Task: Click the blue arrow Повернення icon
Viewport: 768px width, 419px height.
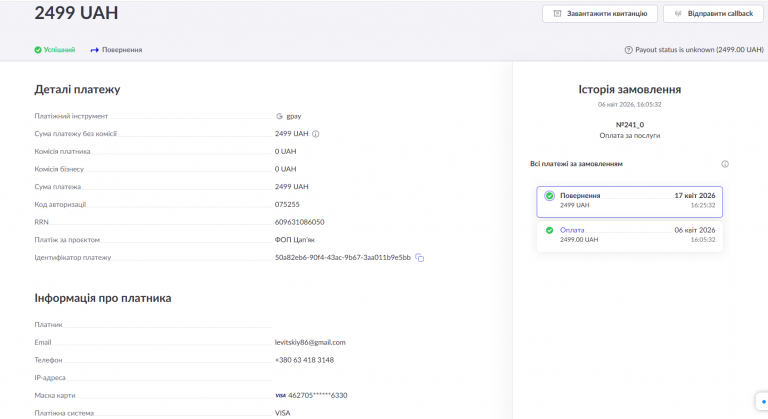Action: click(x=95, y=49)
